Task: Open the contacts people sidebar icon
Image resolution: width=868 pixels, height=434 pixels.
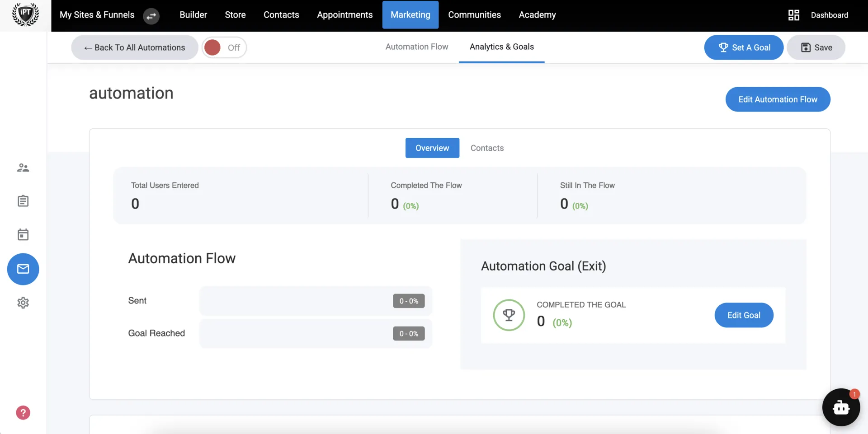Action: [23, 168]
